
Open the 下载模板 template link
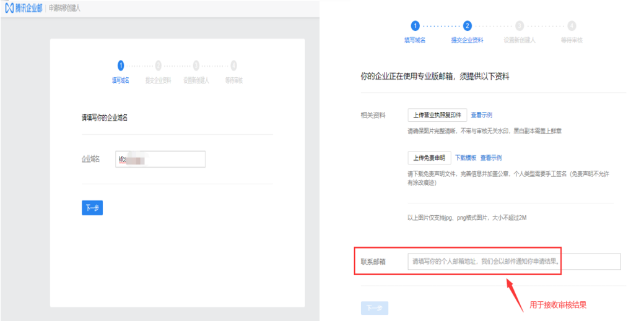tap(466, 158)
